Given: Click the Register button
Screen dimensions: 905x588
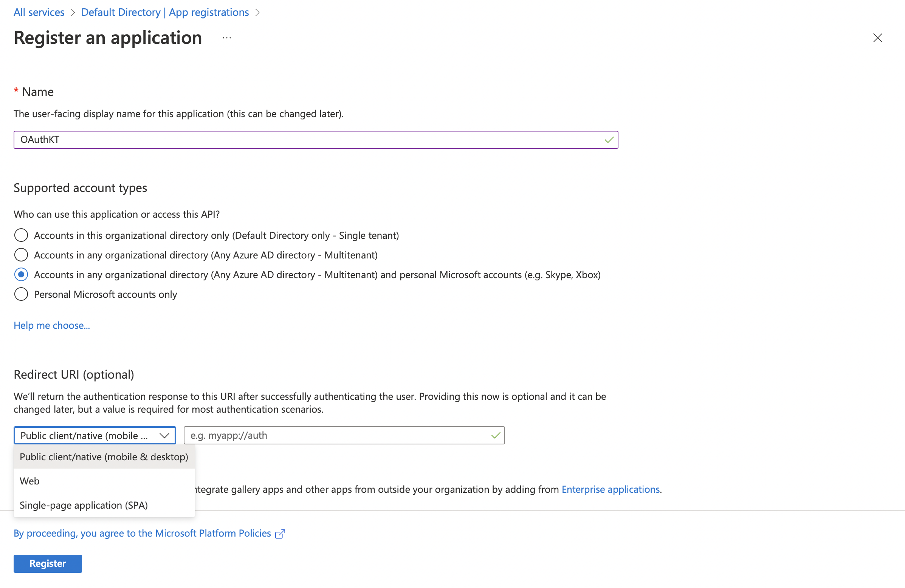Looking at the screenshot, I should tap(48, 564).
